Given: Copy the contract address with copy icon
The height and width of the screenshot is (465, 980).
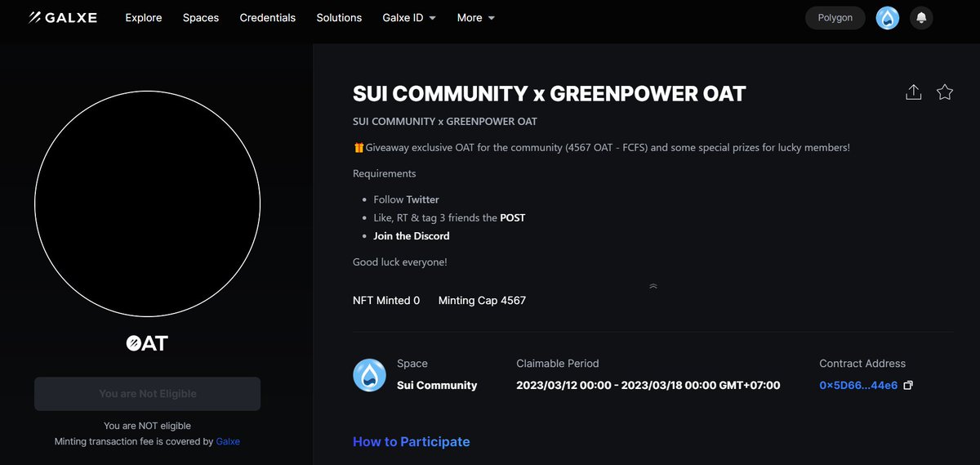Looking at the screenshot, I should 908,385.
